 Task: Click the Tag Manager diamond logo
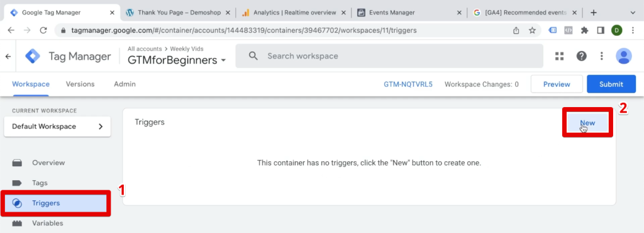[33, 56]
